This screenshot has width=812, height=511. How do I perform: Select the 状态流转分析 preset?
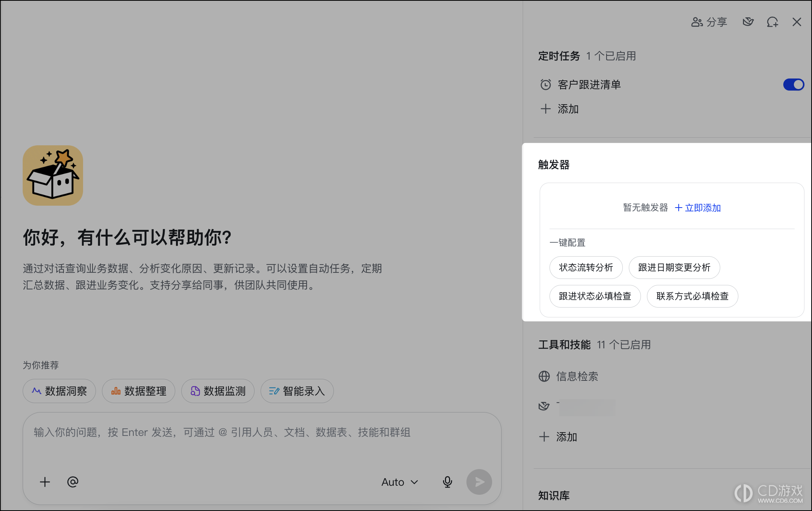pos(586,268)
